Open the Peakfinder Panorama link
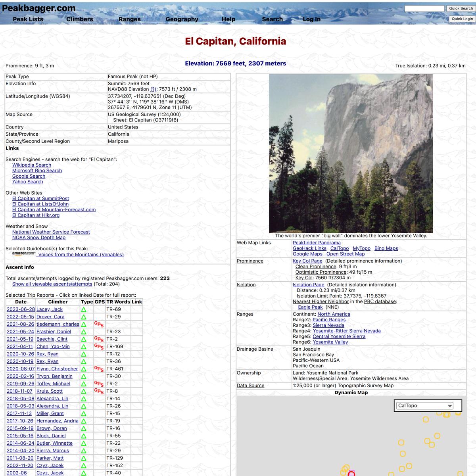Screen dimensions: 476x476 317,243
